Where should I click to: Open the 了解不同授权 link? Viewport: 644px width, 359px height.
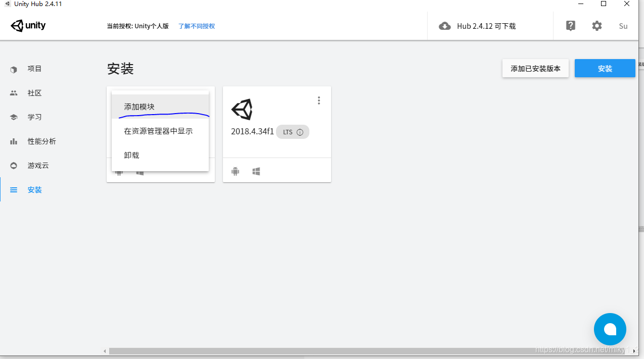[x=197, y=26]
